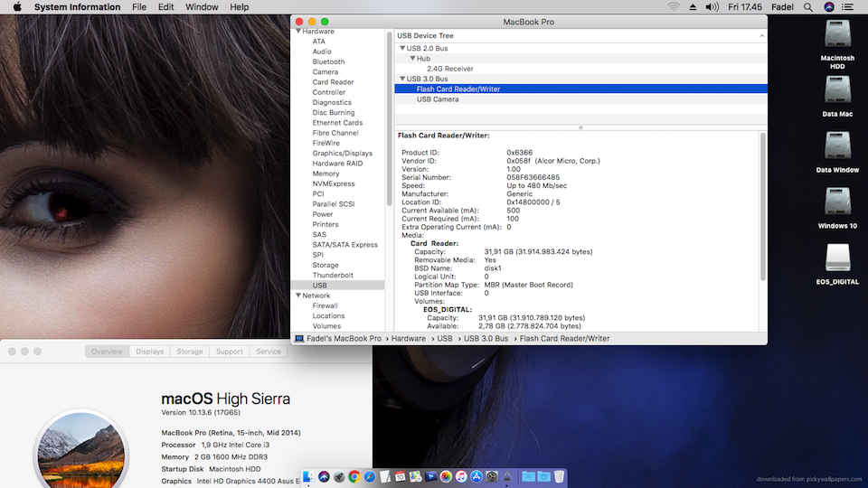Collapse USB 2.0 Bus tree node
Image resolution: width=868 pixels, height=488 pixels.
pyautogui.click(x=402, y=48)
